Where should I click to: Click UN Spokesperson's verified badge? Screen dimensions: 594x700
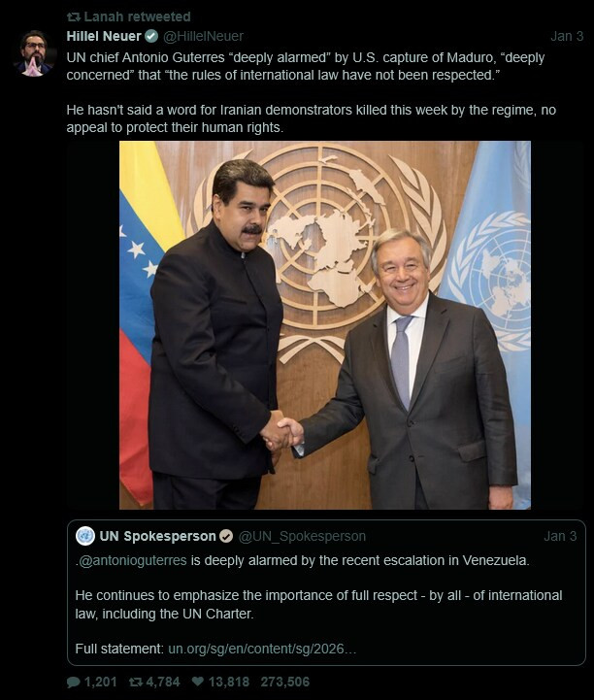coord(226,536)
